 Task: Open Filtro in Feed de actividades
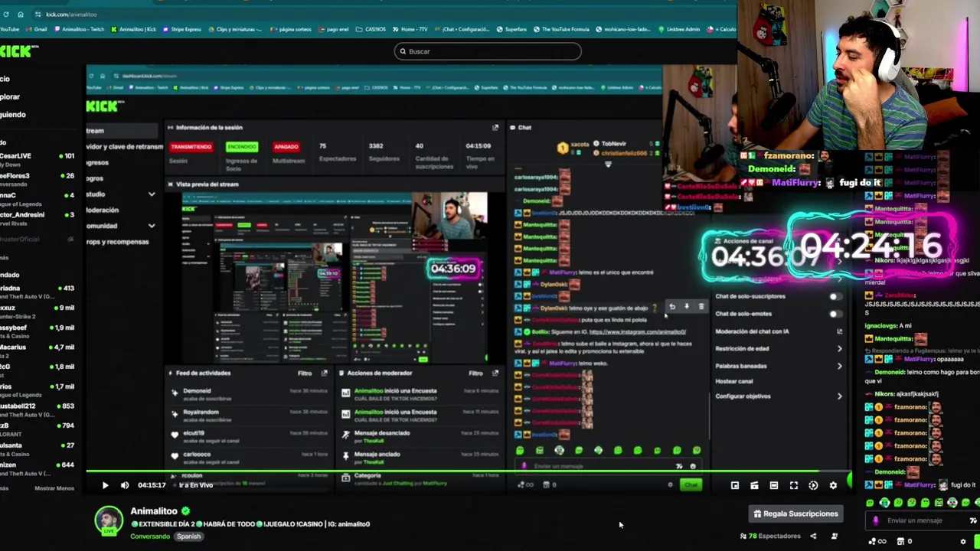pyautogui.click(x=305, y=373)
